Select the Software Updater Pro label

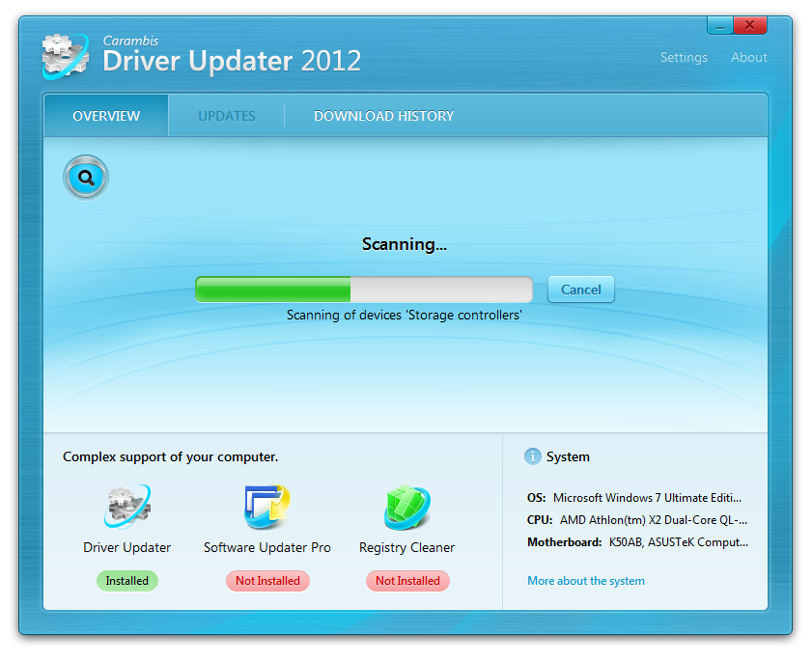pos(267,547)
